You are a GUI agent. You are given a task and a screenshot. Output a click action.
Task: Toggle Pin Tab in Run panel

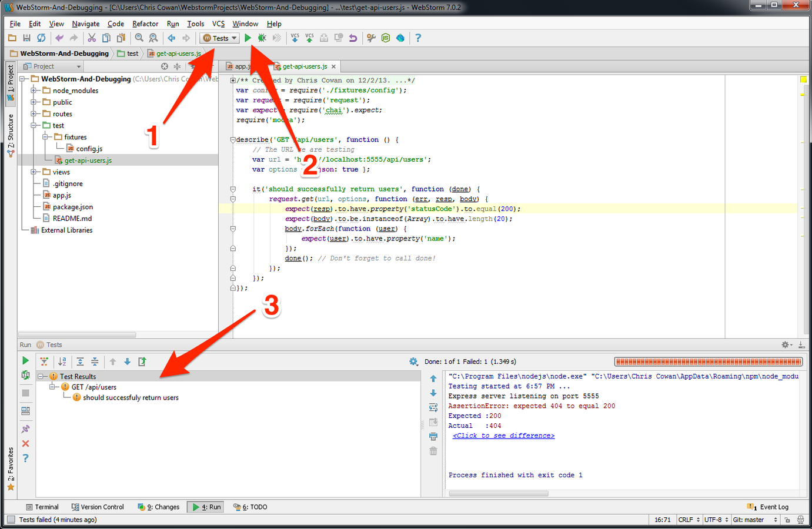(x=25, y=429)
